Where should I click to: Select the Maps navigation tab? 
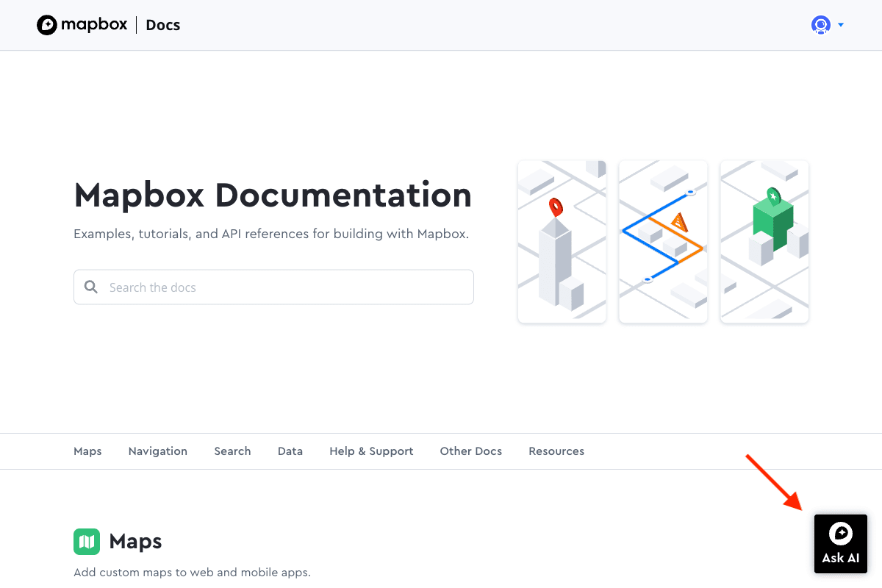(x=87, y=451)
